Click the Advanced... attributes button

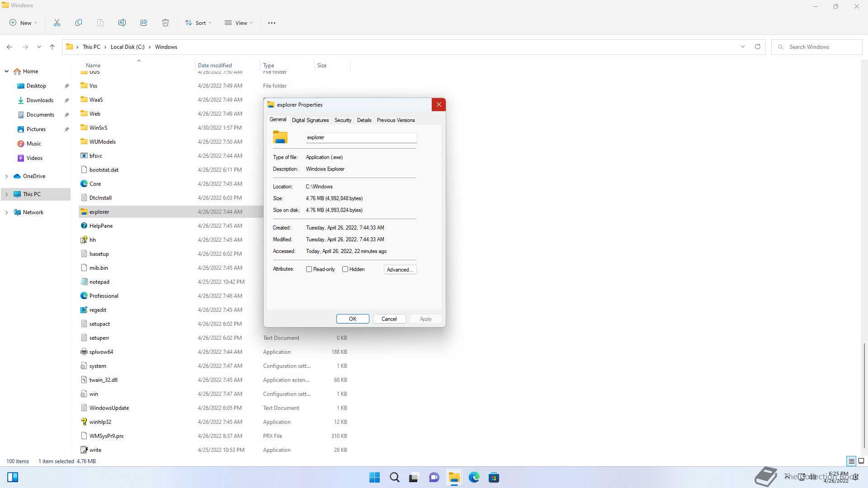tap(400, 270)
